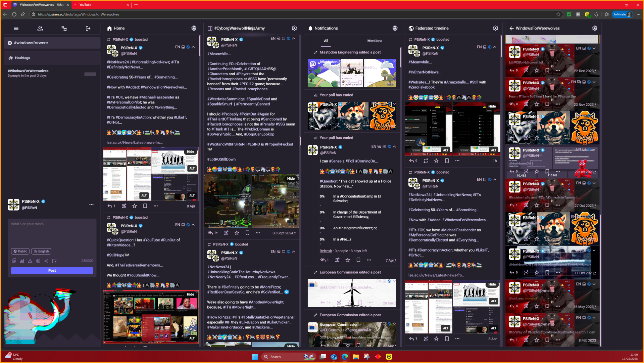Hide the YouTube screenshot on the #QuickQuestion post

pyautogui.click(x=190, y=294)
